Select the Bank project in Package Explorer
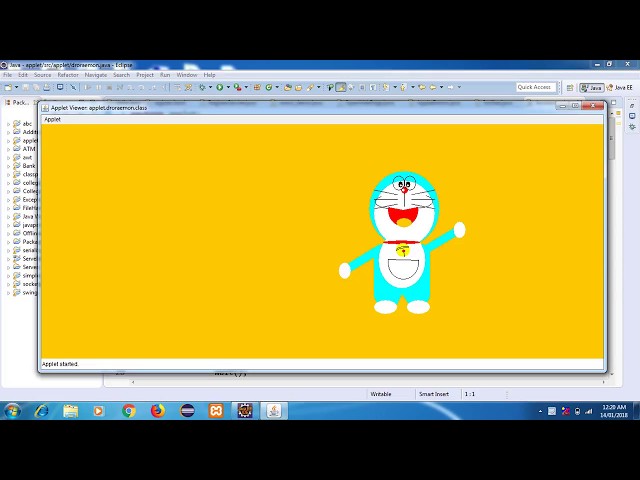The height and width of the screenshot is (480, 640). (x=24, y=166)
